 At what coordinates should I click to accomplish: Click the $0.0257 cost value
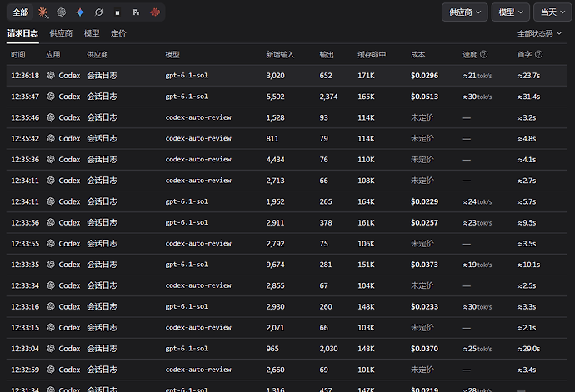click(424, 222)
